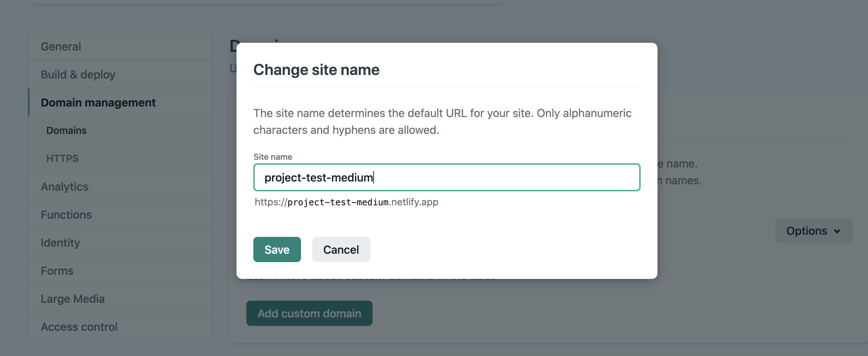Screen dimensions: 868x356
Task: Select Large Media in sidebar
Action: (x=73, y=299)
